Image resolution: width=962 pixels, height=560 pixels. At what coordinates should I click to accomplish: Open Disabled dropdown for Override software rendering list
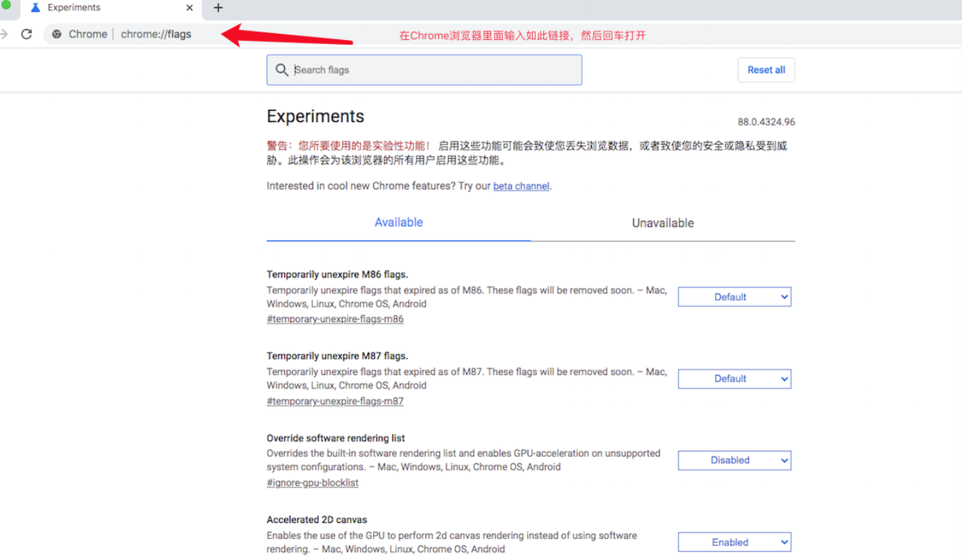point(735,460)
